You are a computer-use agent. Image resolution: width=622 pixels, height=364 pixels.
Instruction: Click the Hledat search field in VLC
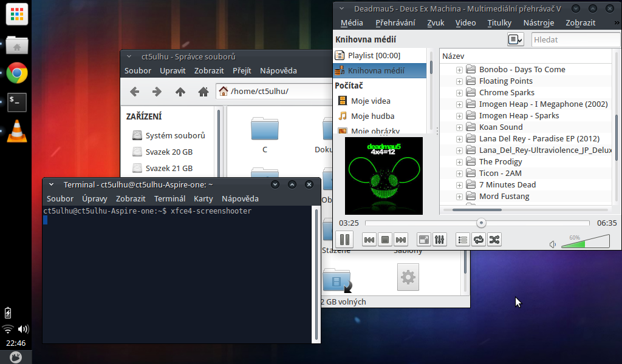pos(576,39)
